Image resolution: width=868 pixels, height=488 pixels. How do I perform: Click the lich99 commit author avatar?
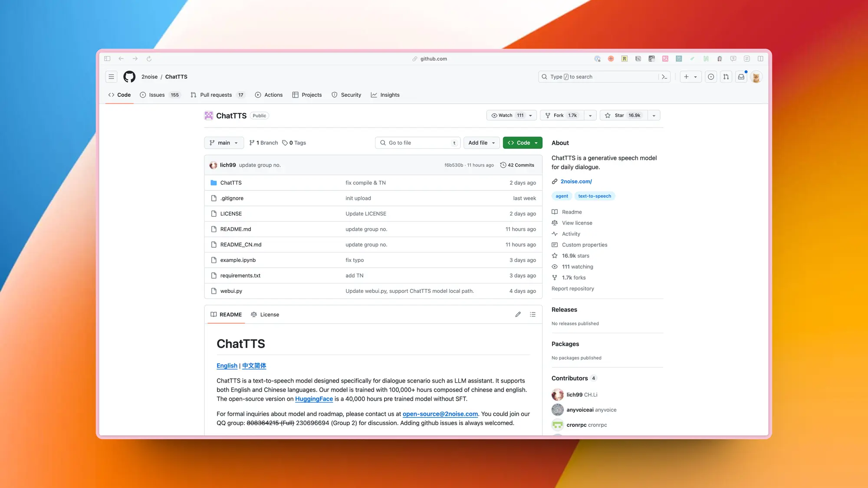tap(213, 165)
